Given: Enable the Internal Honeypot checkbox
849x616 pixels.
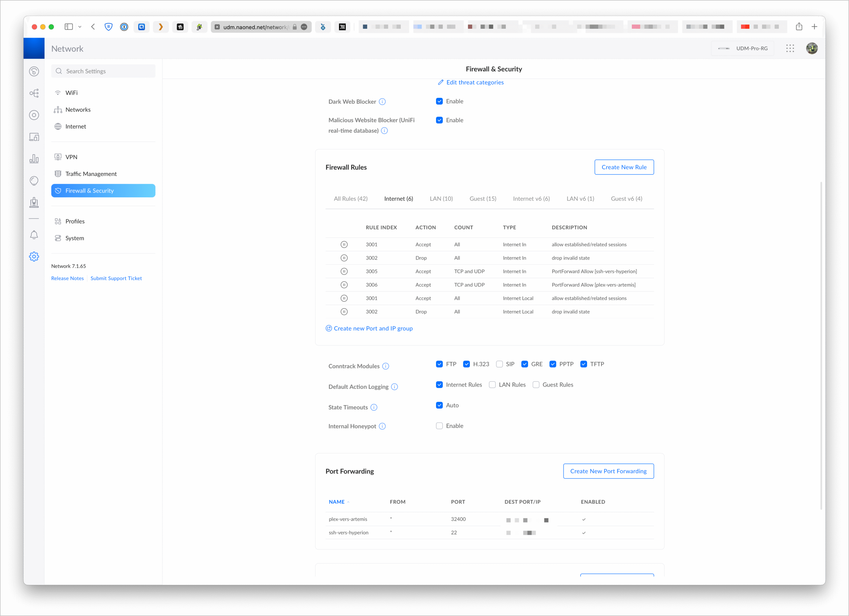Looking at the screenshot, I should (x=439, y=426).
